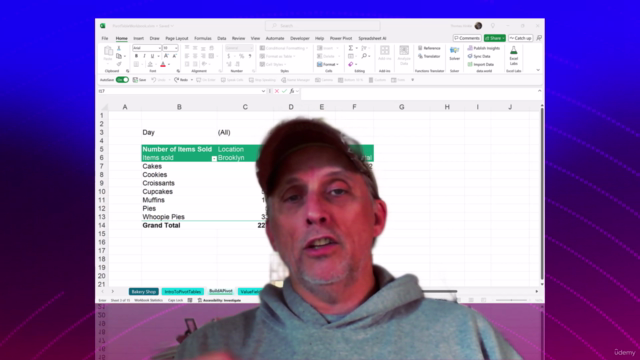Click the Search box in title bar
Viewport: 640px width, 360px height.
coord(322,26)
